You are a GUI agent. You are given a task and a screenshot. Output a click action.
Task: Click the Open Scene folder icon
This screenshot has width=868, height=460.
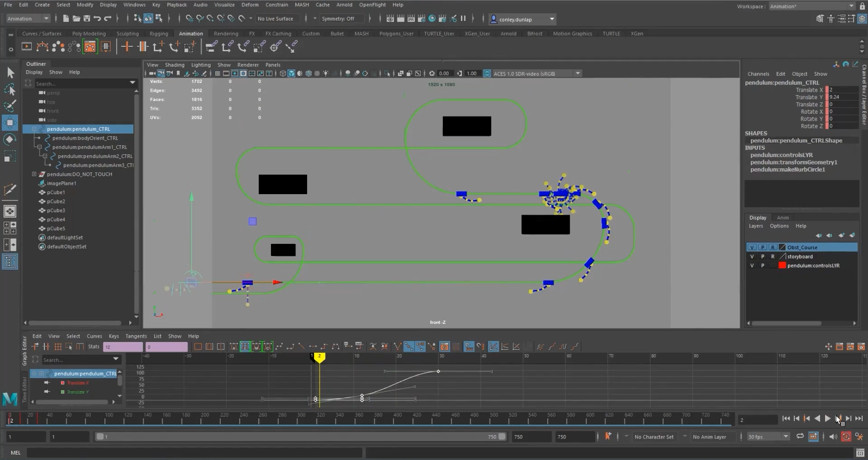click(x=76, y=19)
